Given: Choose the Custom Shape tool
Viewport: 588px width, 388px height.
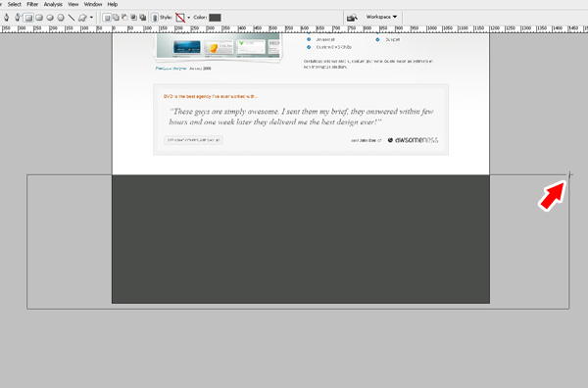Looking at the screenshot, I should [82, 18].
